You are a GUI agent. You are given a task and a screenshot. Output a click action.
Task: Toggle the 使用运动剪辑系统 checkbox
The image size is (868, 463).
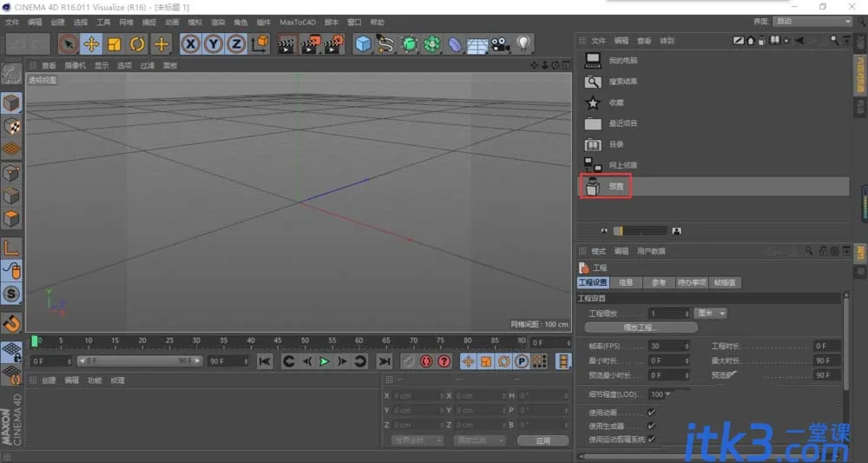pos(651,440)
